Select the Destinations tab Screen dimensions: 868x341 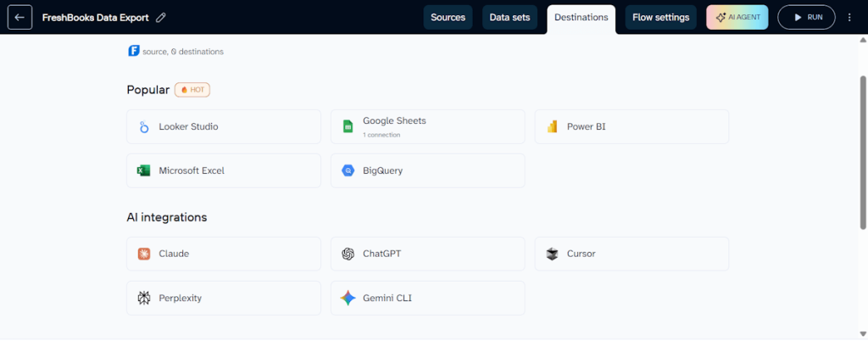581,19
